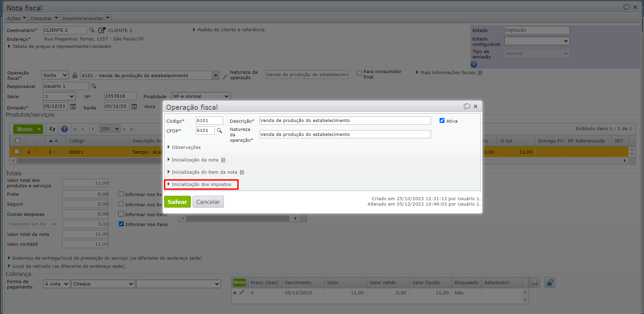Image resolution: width=644 pixels, height=314 pixels.
Task: Click the lock icon next to Operação fiscal
Action: click(x=75, y=75)
